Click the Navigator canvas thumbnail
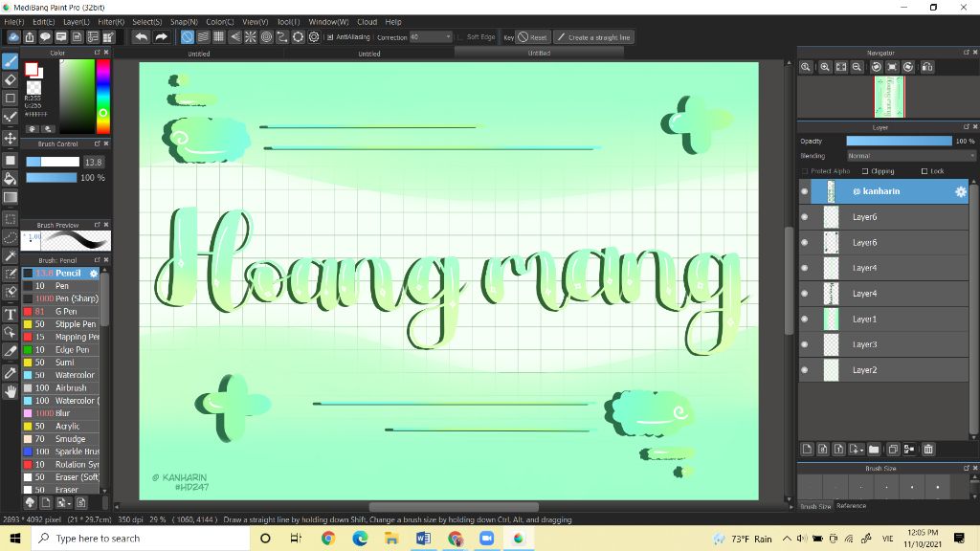Screen dimensions: 980x551 coord(889,97)
